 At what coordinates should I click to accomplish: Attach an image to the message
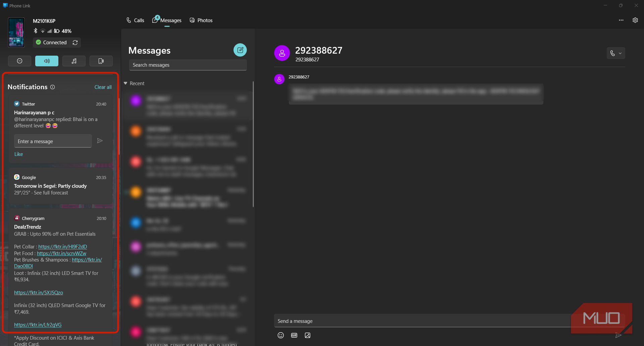pyautogui.click(x=308, y=335)
